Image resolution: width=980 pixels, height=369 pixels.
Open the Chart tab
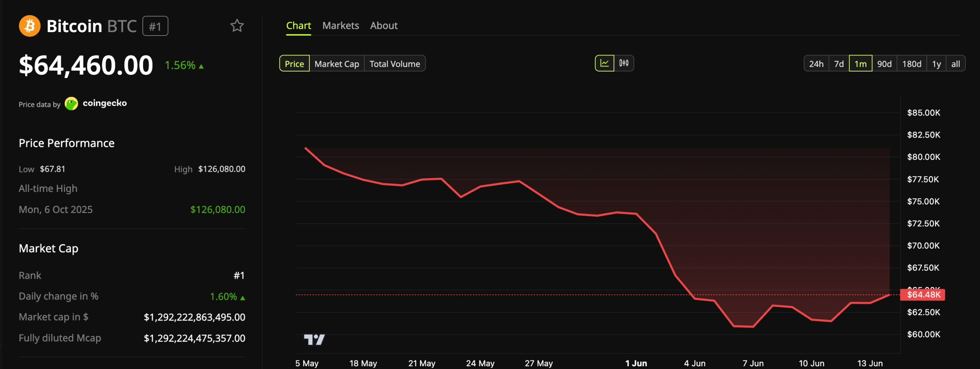coord(299,26)
